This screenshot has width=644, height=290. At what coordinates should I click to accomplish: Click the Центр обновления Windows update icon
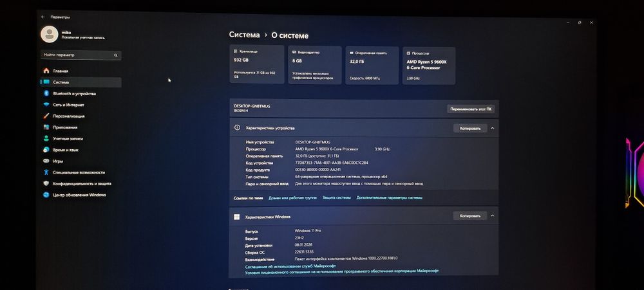tap(46, 195)
